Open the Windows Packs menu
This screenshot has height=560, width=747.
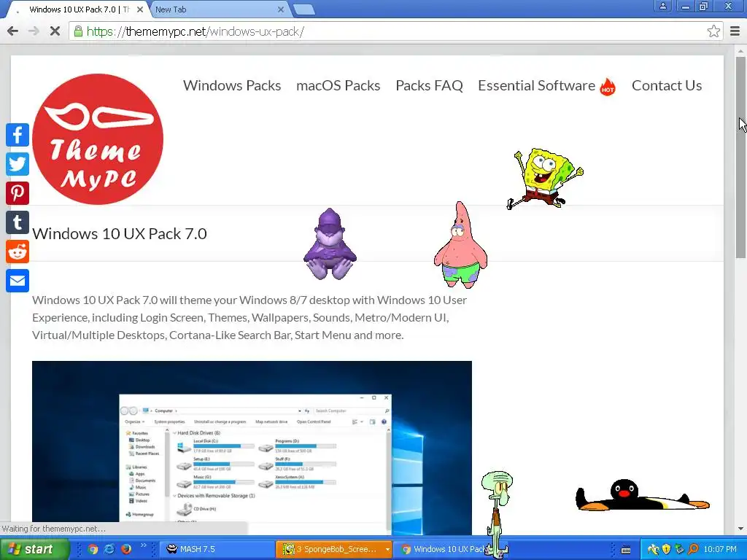(232, 86)
